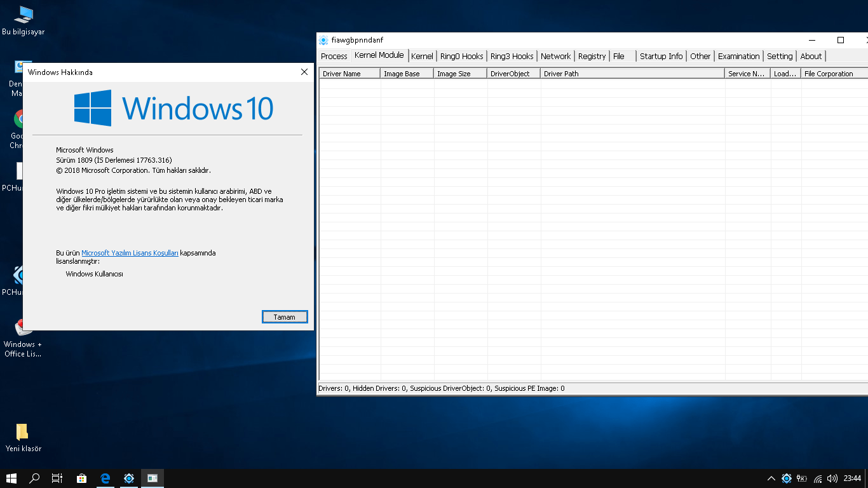868x488 pixels.
Task: Click the status bar text "Drivers: 0, Hidden Drivers: 0"
Action: pos(362,388)
